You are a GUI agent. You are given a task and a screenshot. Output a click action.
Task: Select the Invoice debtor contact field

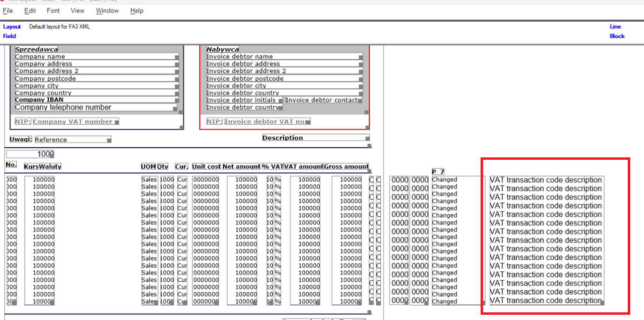click(x=322, y=100)
